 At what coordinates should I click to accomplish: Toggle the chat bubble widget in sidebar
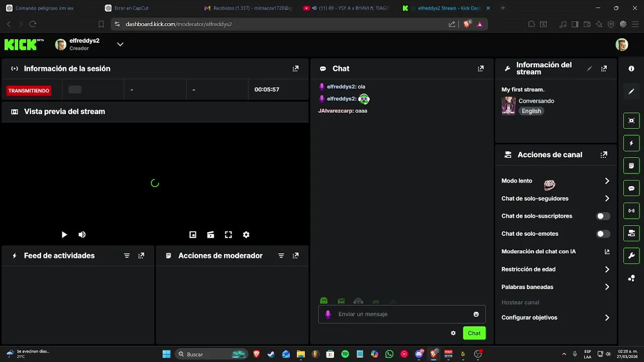[x=631, y=189]
